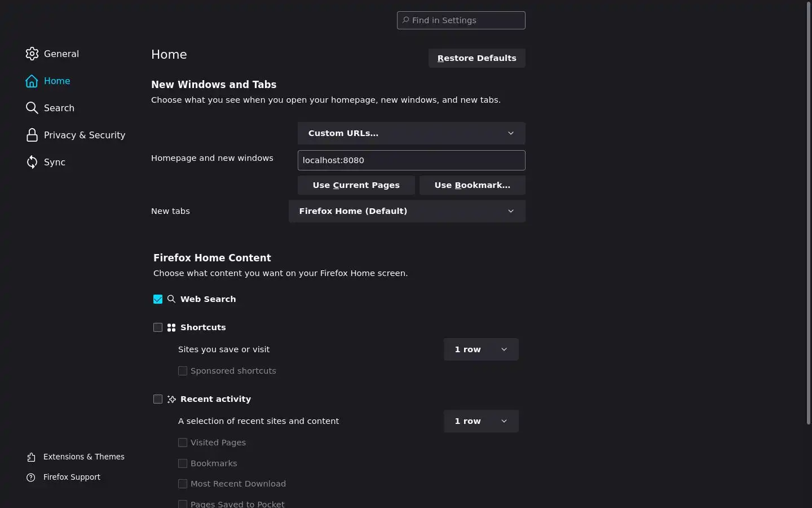
Task: Enable the Recent activity checkbox
Action: pyautogui.click(x=158, y=399)
